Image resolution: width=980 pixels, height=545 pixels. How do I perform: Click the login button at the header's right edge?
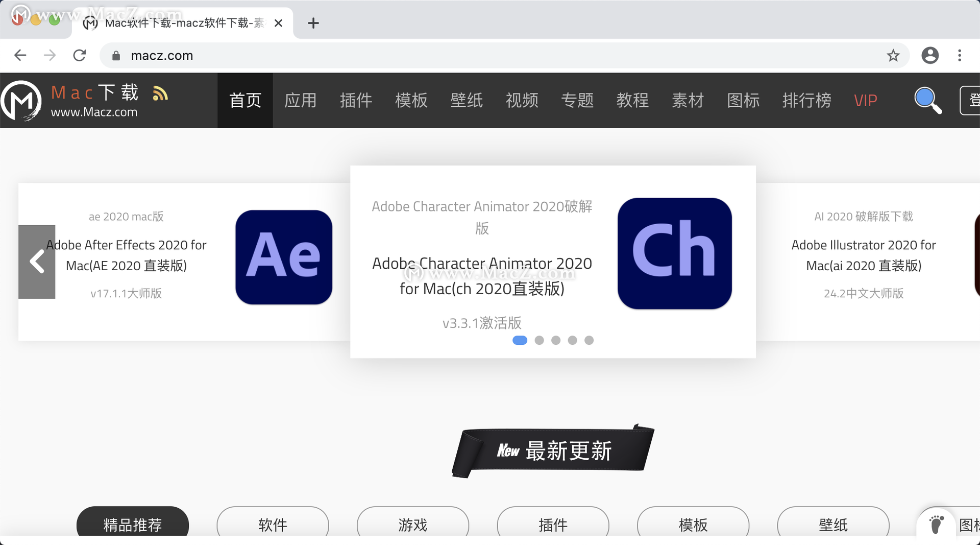[970, 100]
